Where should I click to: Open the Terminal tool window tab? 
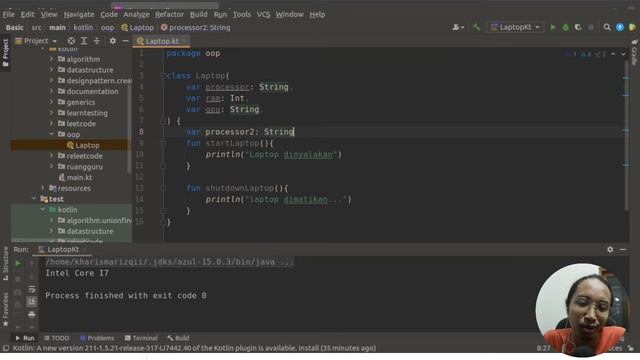pyautogui.click(x=141, y=338)
